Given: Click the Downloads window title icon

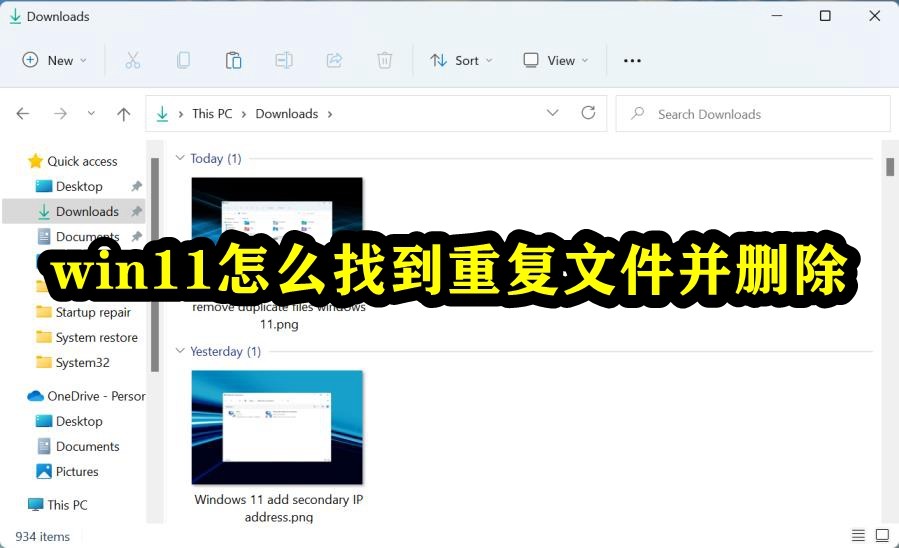Looking at the screenshot, I should [15, 16].
